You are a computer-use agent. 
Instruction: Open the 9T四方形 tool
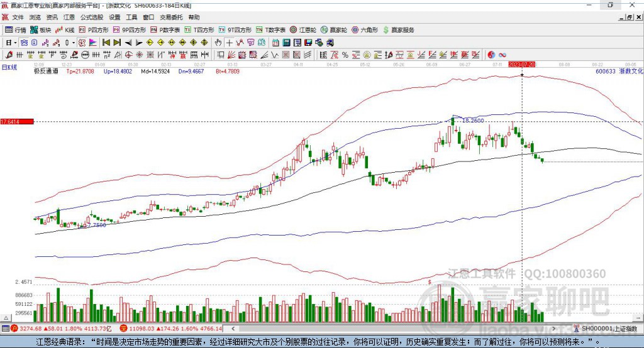(235, 30)
